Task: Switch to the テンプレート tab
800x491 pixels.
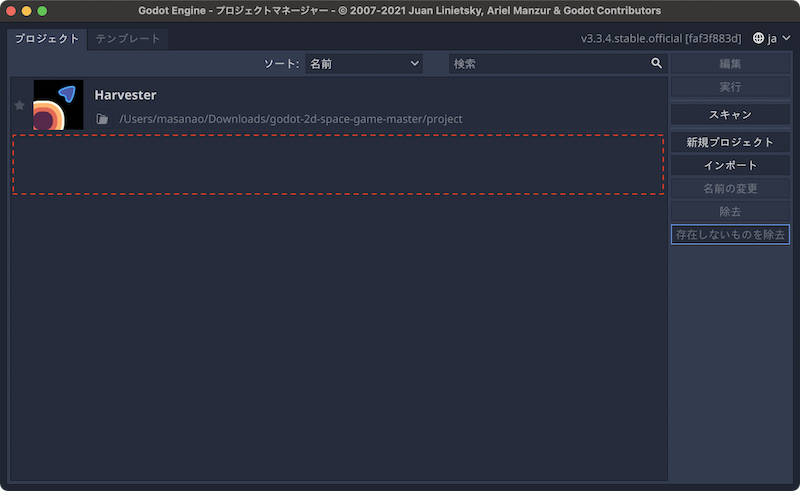Action: tap(128, 39)
